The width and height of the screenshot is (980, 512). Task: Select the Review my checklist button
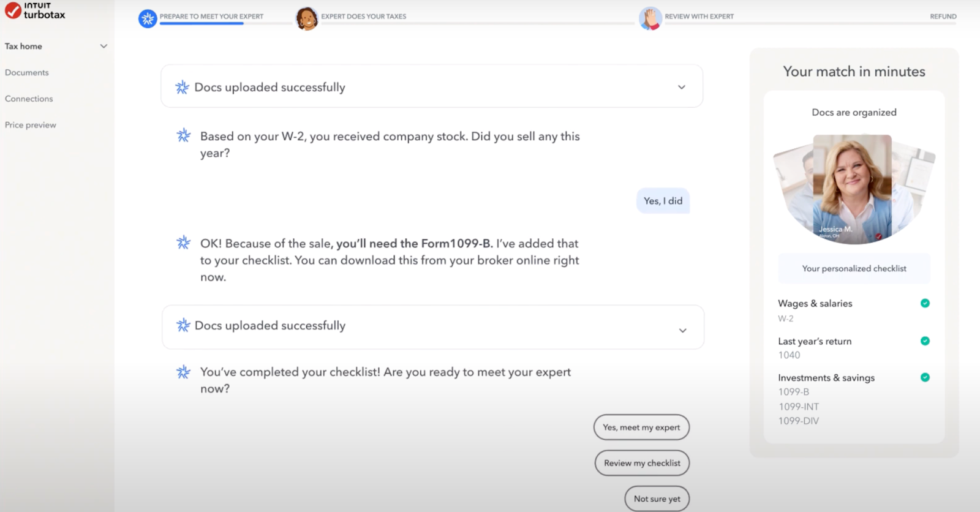(x=642, y=463)
